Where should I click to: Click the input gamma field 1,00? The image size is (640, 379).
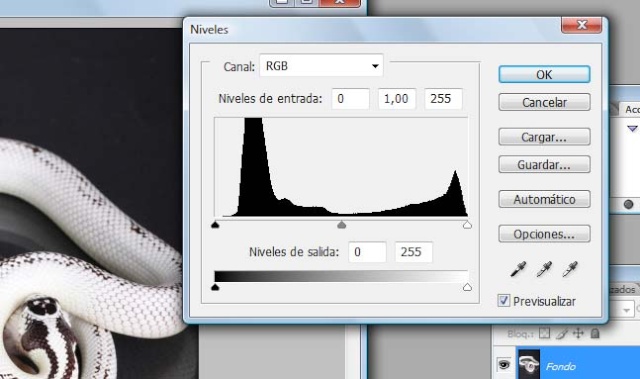point(397,99)
